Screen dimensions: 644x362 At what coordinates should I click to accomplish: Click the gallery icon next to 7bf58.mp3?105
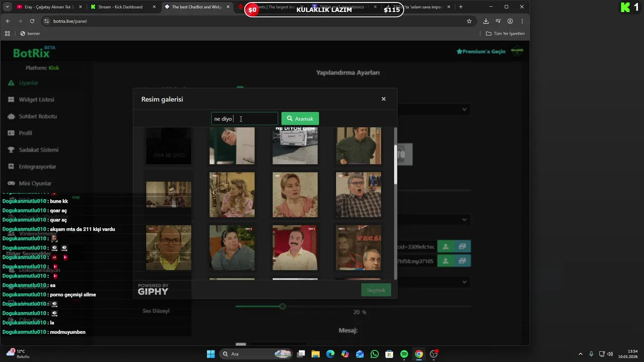[x=462, y=260]
